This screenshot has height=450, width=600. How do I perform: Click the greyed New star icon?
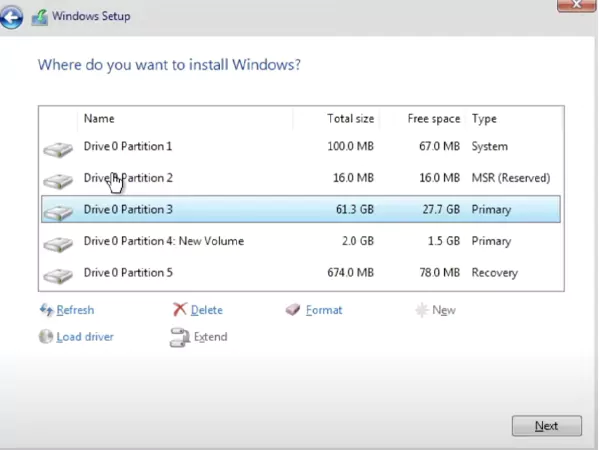tap(421, 310)
